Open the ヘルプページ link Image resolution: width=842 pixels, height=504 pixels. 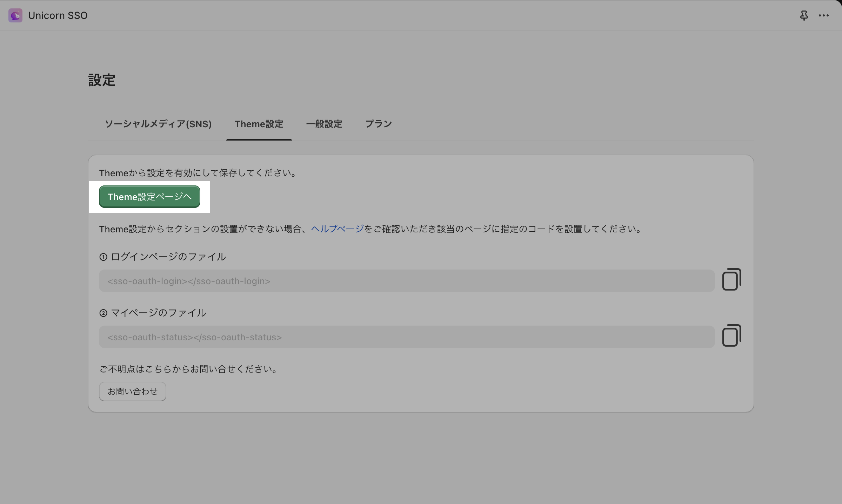click(x=337, y=229)
